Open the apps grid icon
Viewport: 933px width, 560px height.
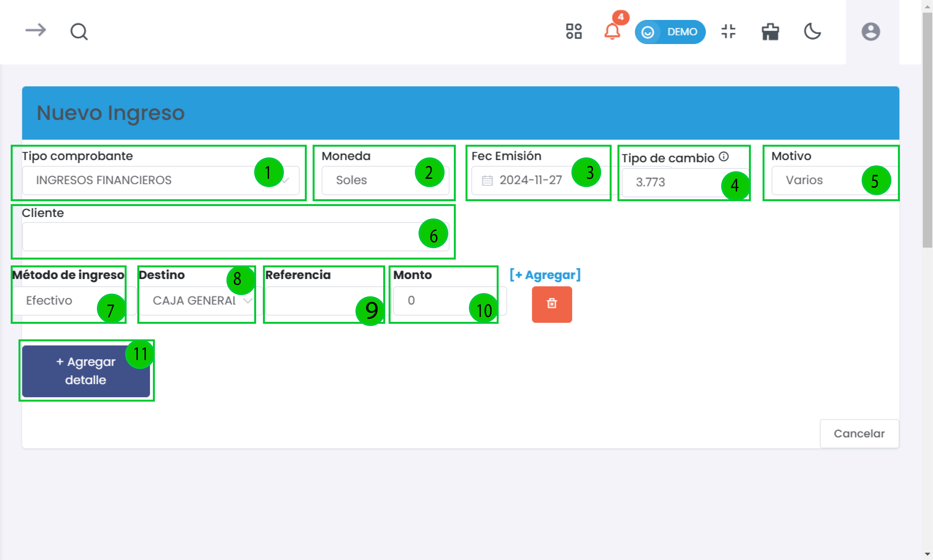[574, 31]
